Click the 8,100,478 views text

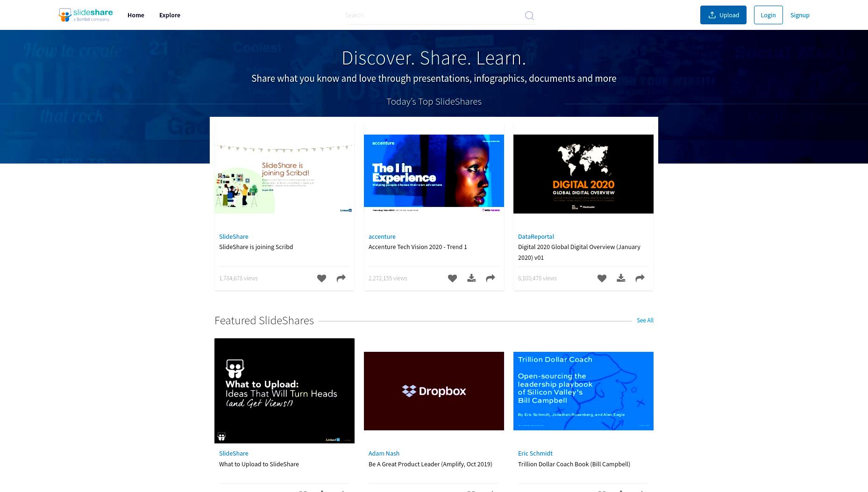tap(537, 278)
